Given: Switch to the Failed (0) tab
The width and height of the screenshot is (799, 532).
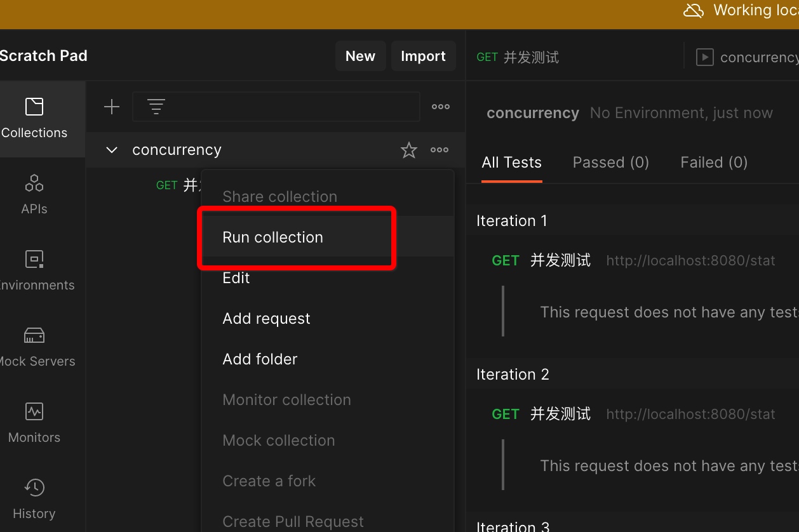Looking at the screenshot, I should click(x=713, y=163).
